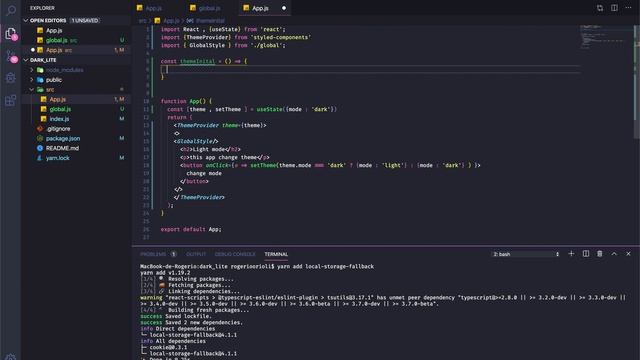The height and width of the screenshot is (360, 640).
Task: Select the Terminal panel tab
Action: pyautogui.click(x=276, y=254)
